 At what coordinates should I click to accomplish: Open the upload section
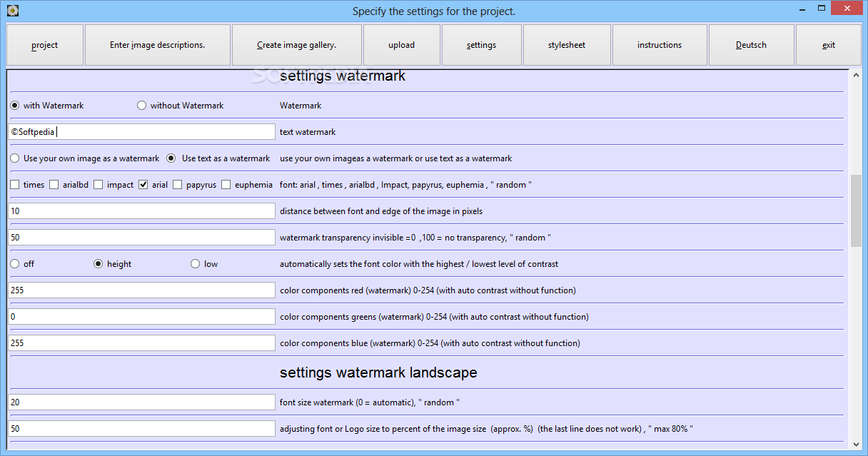tap(402, 45)
